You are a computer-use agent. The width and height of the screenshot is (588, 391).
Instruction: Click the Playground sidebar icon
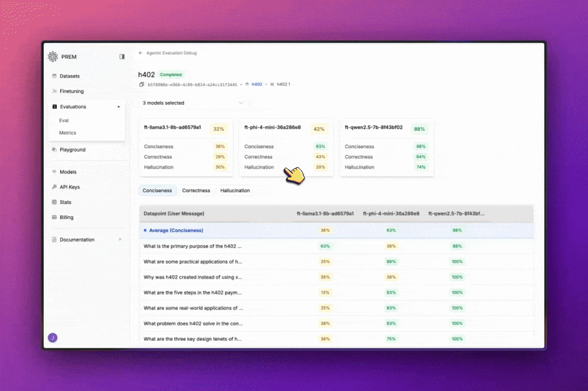(55, 150)
